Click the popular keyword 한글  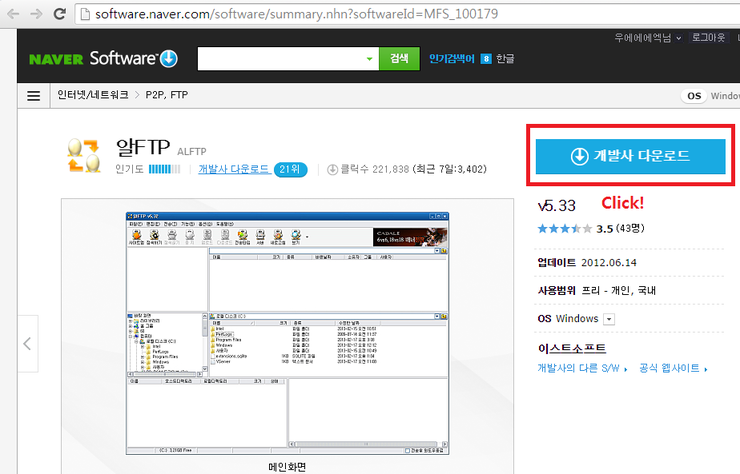[505, 59]
